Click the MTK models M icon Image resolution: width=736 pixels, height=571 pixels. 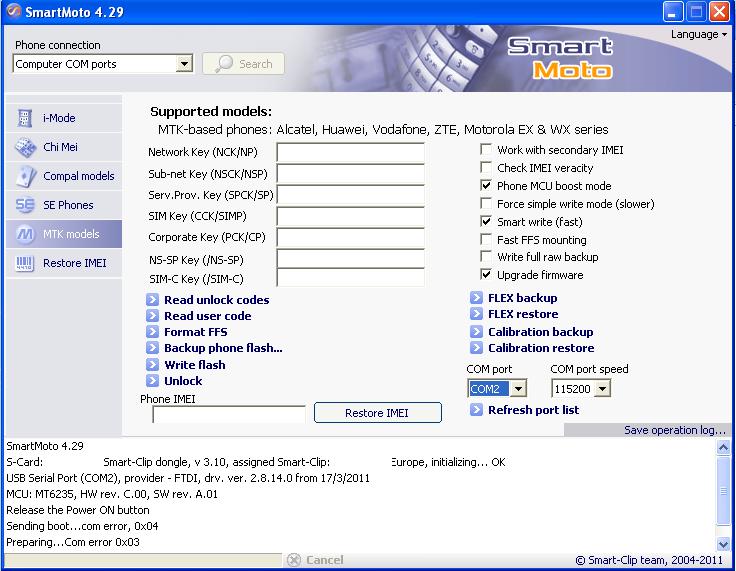click(x=25, y=234)
